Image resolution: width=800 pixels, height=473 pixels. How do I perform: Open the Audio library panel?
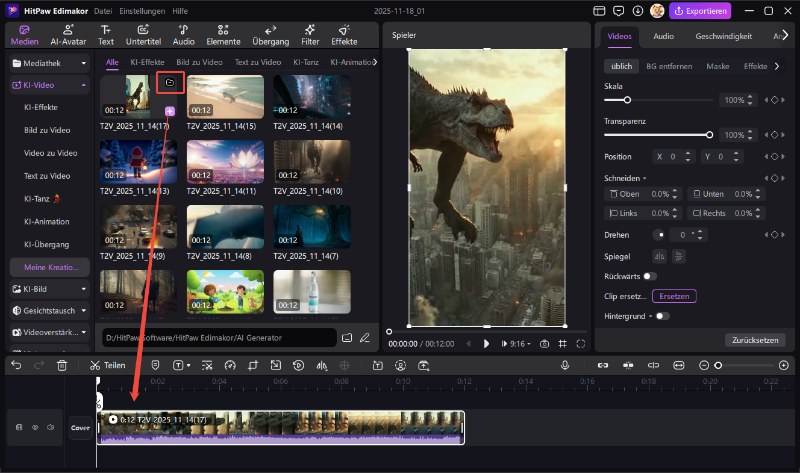coord(183,35)
